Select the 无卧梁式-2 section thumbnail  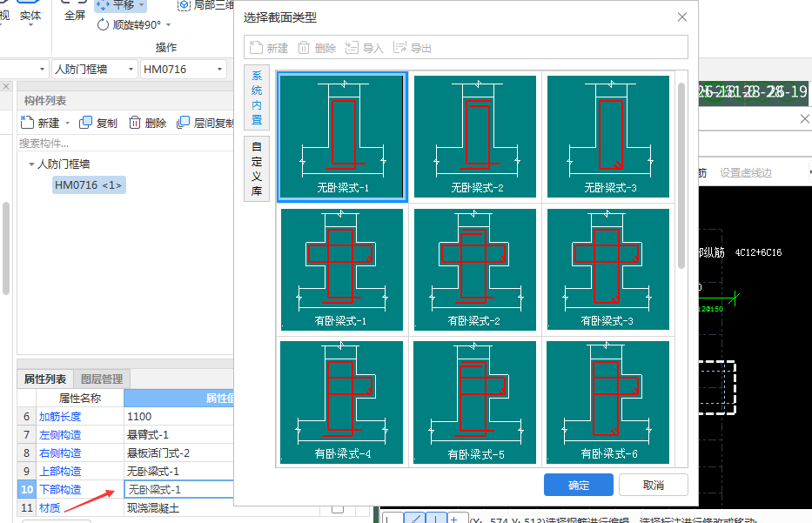(x=475, y=137)
